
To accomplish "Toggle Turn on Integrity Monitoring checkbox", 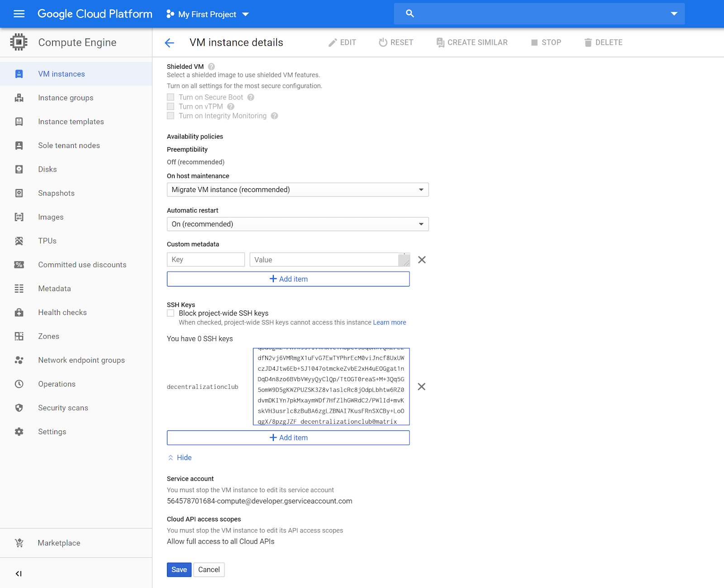I will [171, 116].
